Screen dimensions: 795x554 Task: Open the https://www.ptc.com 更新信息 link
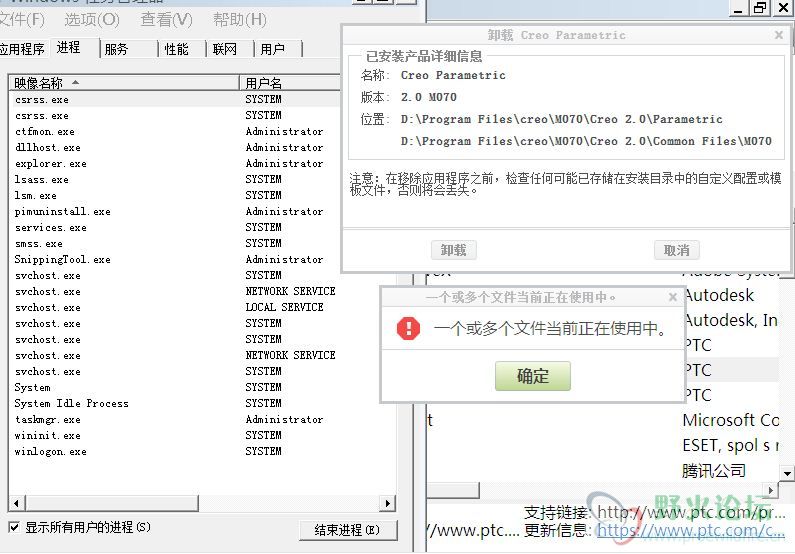tap(691, 531)
